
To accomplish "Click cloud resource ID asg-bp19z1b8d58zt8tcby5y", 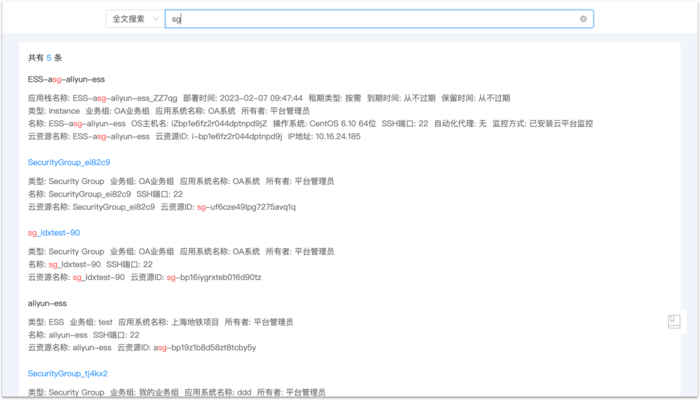I will [207, 347].
